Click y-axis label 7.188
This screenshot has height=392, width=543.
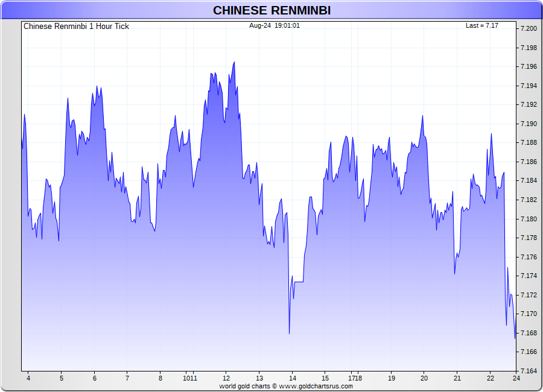pyautogui.click(x=529, y=143)
